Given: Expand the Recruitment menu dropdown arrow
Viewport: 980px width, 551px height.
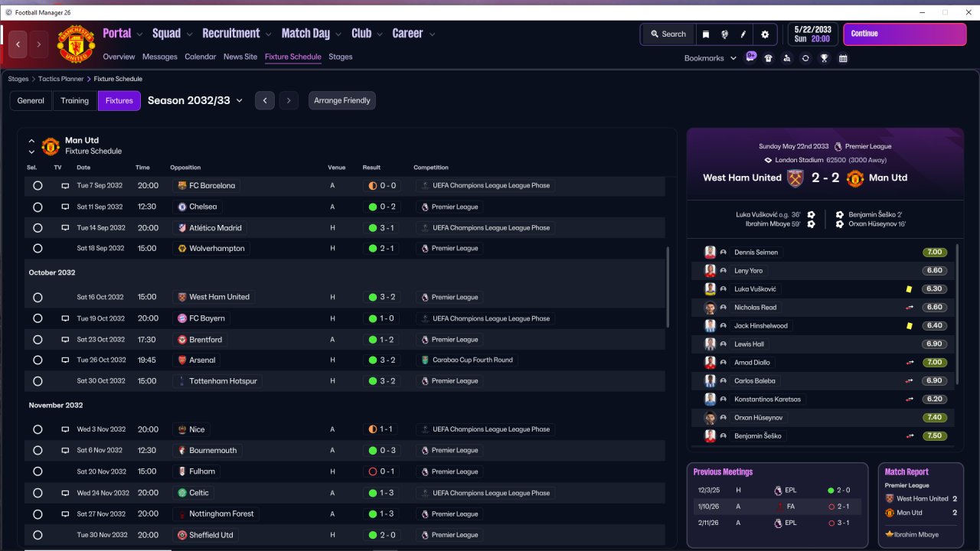Looking at the screenshot, I should click(x=268, y=34).
